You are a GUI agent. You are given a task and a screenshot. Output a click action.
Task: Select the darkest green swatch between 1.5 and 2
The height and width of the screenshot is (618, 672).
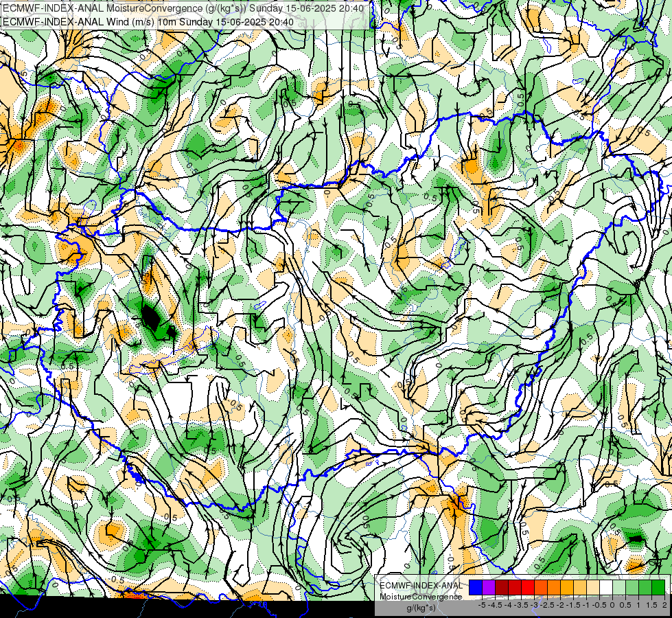(658, 588)
